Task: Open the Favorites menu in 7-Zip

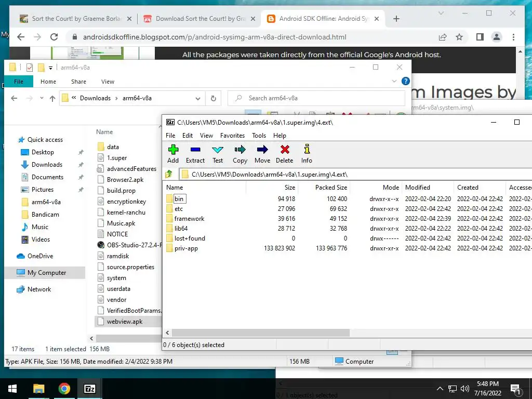Action: click(232, 136)
